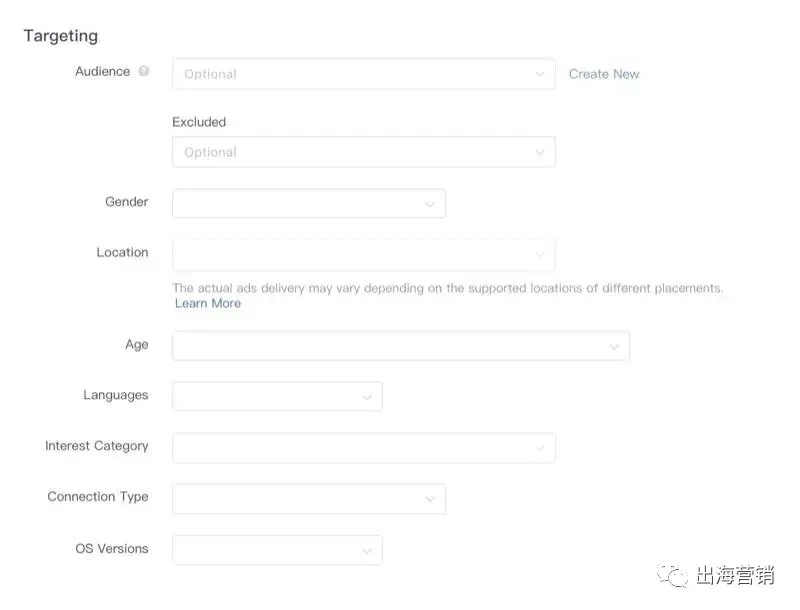Expand the Age dropdown
Screen dimensions: 800x610
point(401,346)
